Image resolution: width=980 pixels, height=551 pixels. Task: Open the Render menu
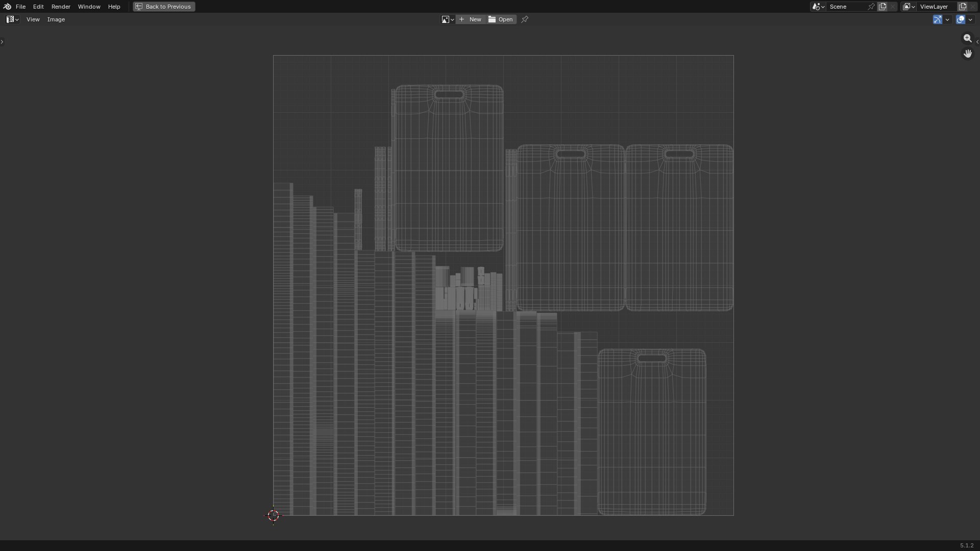tap(61, 7)
